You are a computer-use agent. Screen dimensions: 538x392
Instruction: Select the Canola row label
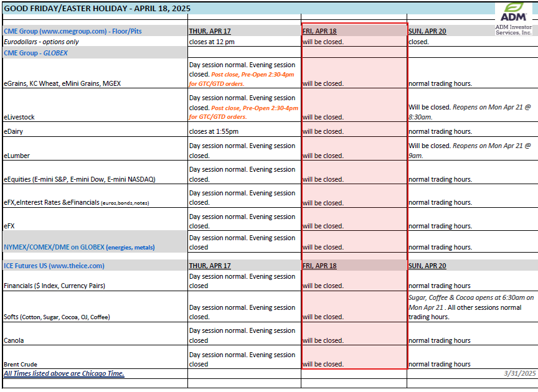click(14, 340)
